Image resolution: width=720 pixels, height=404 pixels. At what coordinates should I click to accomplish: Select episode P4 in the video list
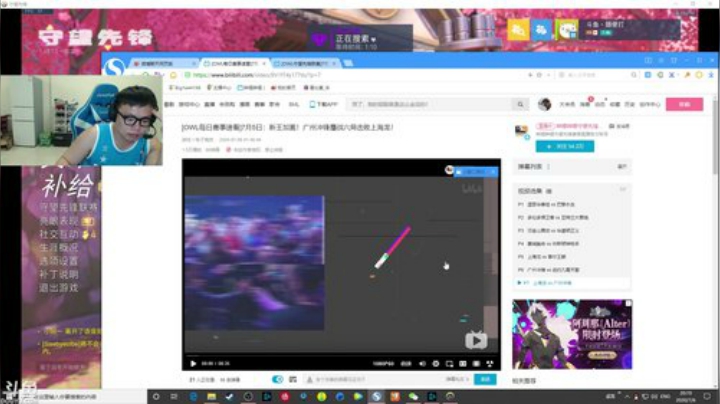[571, 244]
